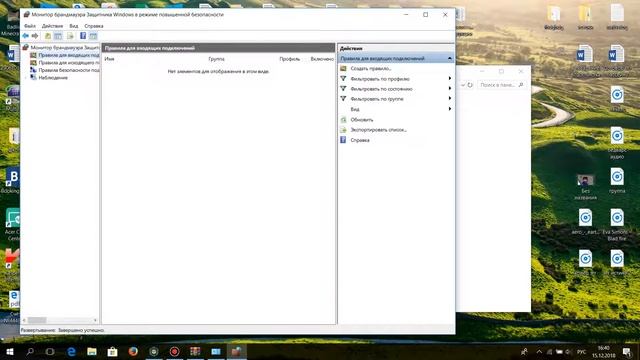The width and height of the screenshot is (640, 360).
Task: Click filter funnel icon beside Фильтровать по группе
Action: click(x=343, y=99)
